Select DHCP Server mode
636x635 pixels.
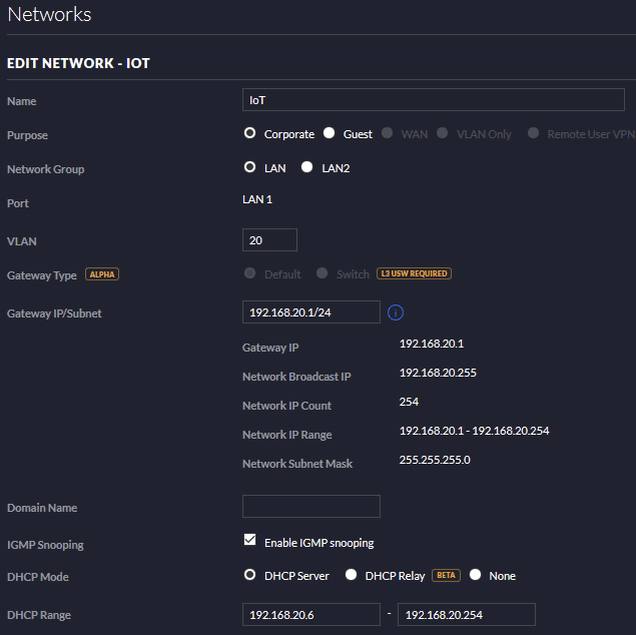[250, 575]
